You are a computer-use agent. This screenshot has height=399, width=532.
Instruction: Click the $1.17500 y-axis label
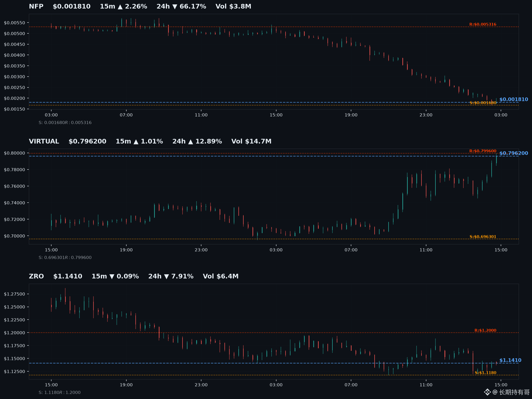(14, 346)
